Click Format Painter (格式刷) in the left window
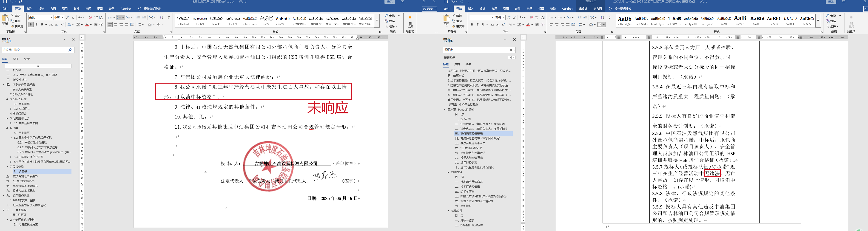868x231 pixels. (17, 26)
